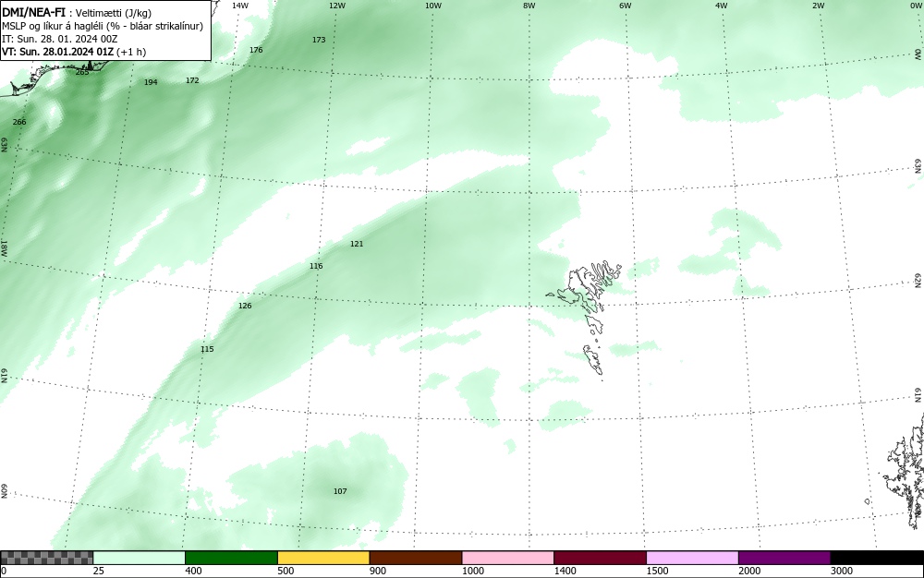Click the legend value 500
The height and width of the screenshot is (578, 924).
coord(286,571)
